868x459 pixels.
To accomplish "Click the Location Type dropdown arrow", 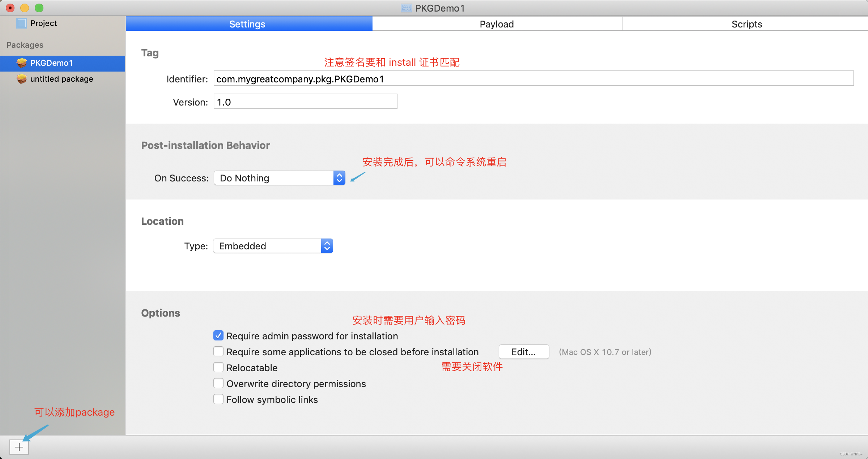I will 328,246.
